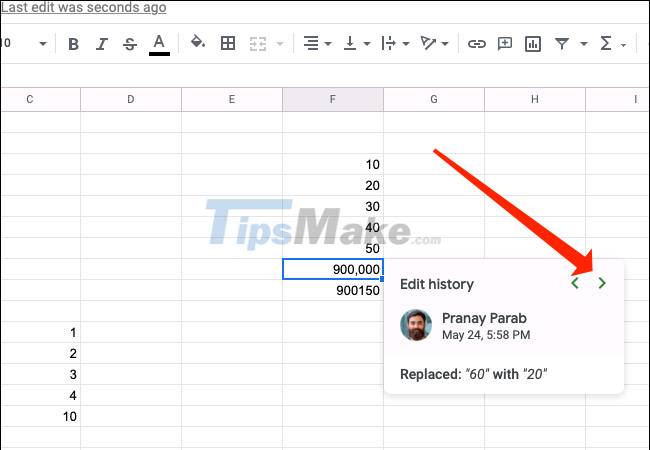650x450 pixels.
Task: Select the column F cell containing 20
Action: tap(333, 185)
